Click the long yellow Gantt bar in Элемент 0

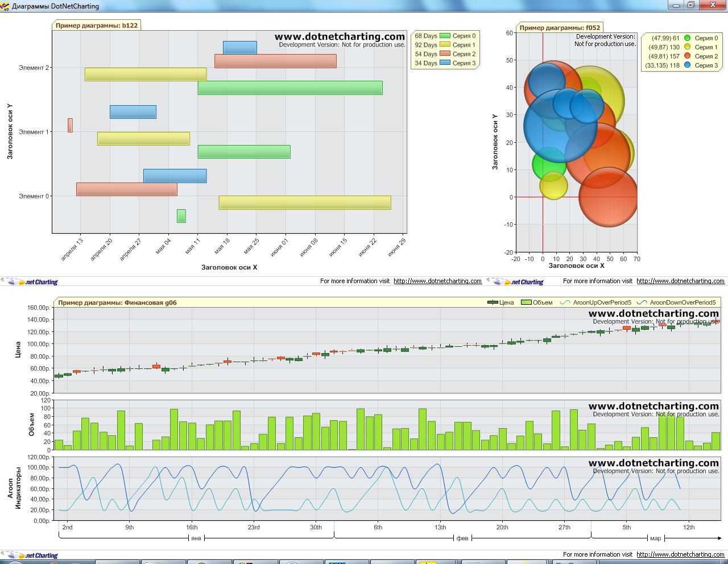point(305,202)
